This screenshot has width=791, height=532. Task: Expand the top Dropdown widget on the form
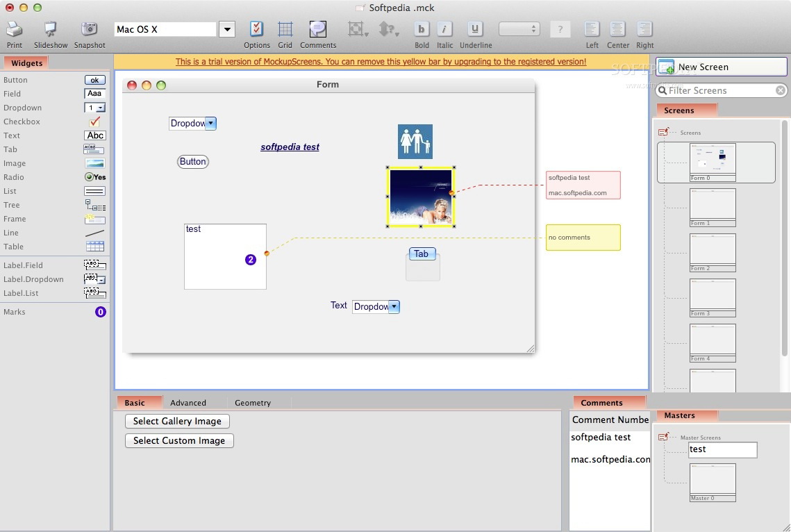tap(211, 124)
